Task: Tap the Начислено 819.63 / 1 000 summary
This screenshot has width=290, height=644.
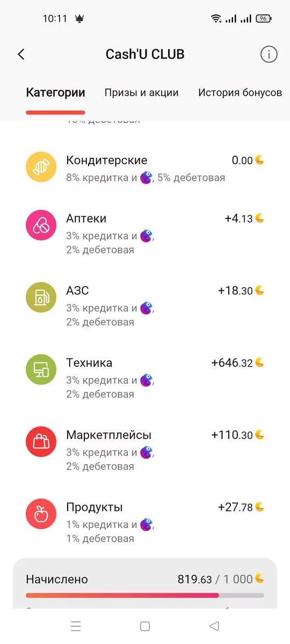Action: click(145, 579)
